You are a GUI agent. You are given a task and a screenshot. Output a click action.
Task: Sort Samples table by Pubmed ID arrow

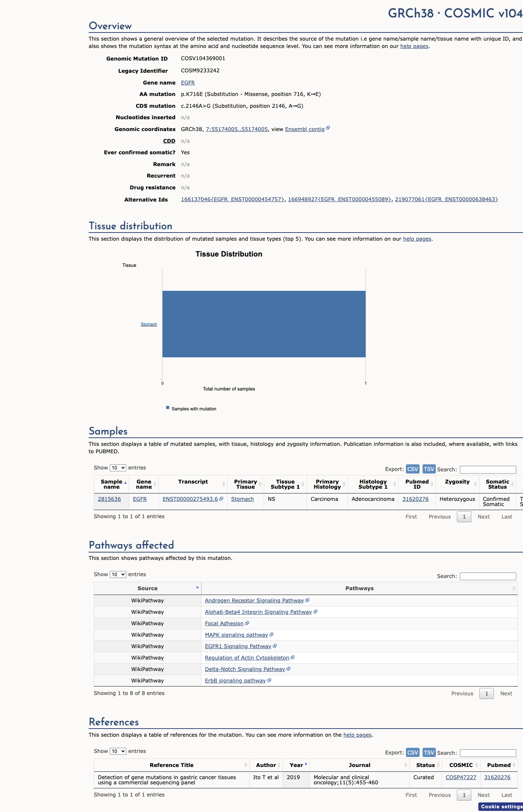(432, 484)
